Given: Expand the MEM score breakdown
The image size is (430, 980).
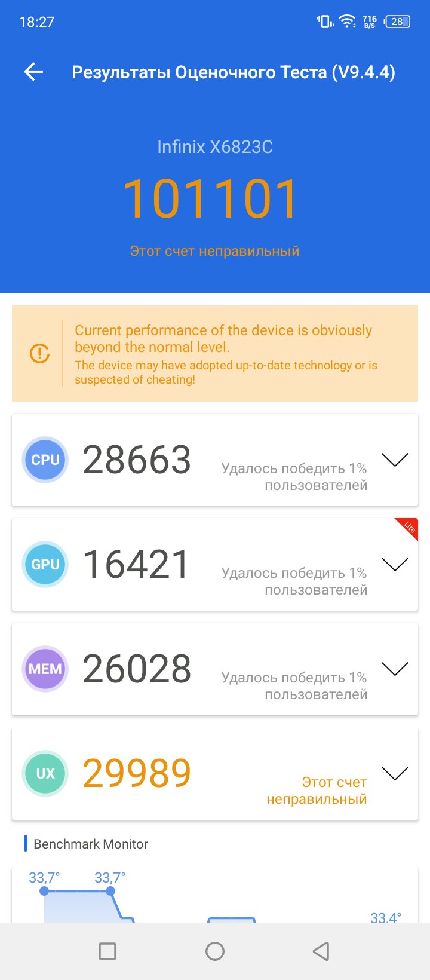Looking at the screenshot, I should tap(395, 669).
